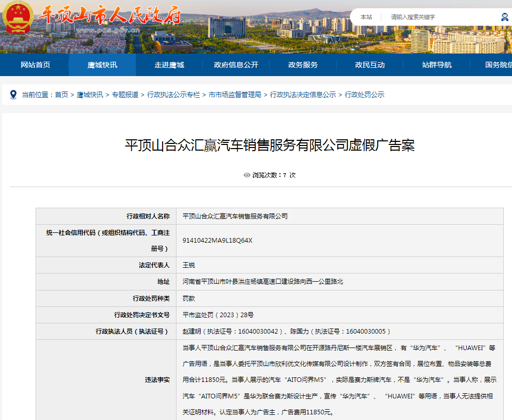This screenshot has height=420, width=512.
Task: Click the legal representative value 王锐
Action: (189, 265)
